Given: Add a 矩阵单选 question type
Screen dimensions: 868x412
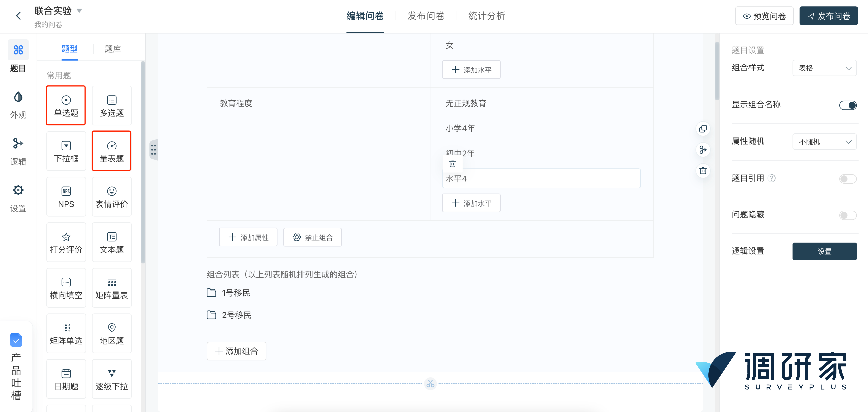Looking at the screenshot, I should tap(66, 333).
